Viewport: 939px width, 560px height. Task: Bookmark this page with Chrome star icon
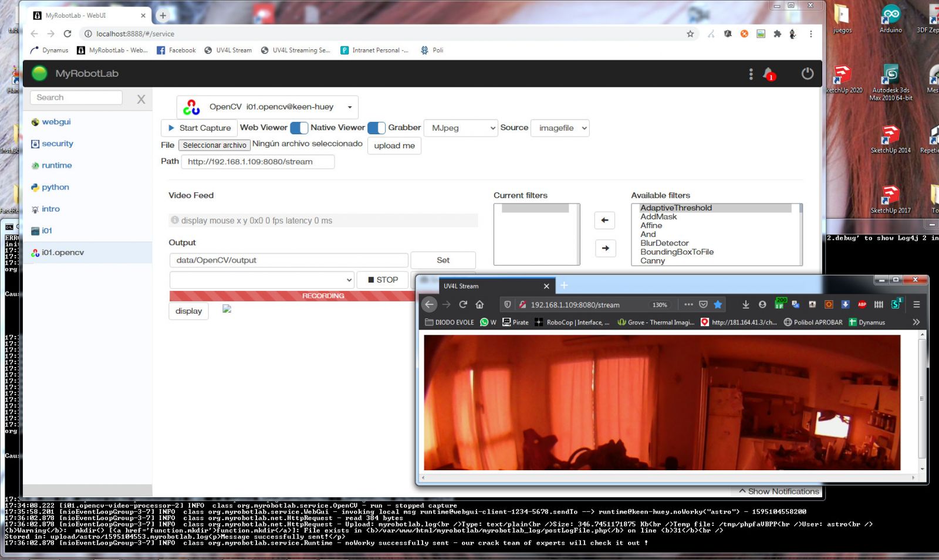690,34
